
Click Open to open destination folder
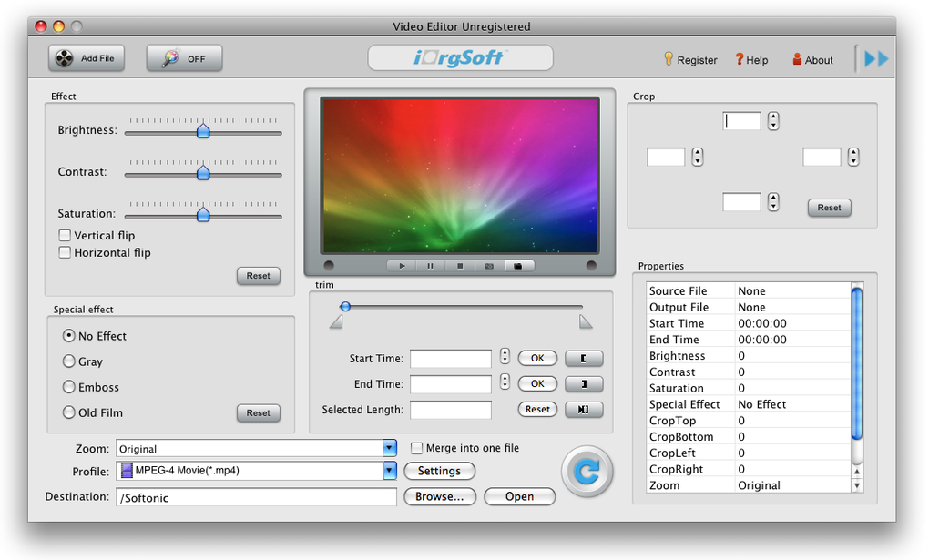[519, 496]
